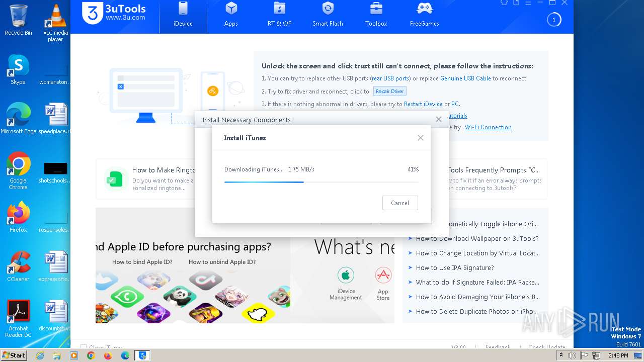The width and height of the screenshot is (644, 362).
Task: Click the Action Center flag icon
Action: (584, 355)
